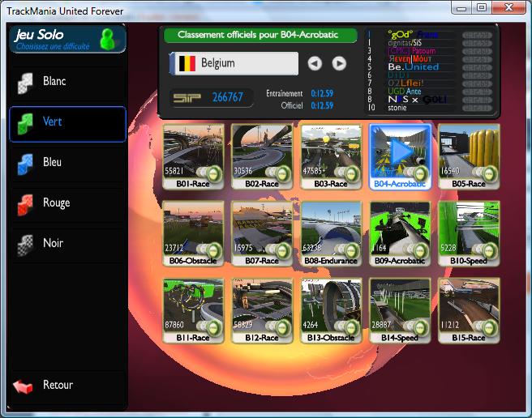
Task: Select the B10-Speed track thumbnail
Action: click(x=469, y=231)
